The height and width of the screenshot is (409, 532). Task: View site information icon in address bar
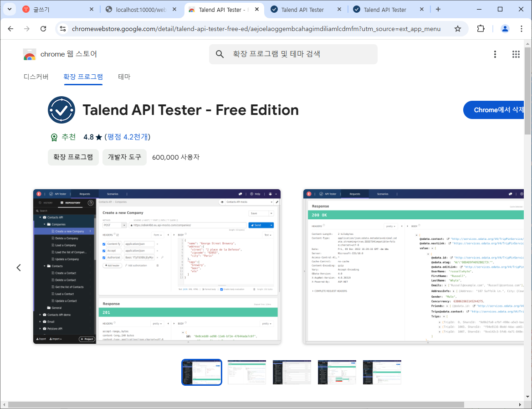coord(63,29)
